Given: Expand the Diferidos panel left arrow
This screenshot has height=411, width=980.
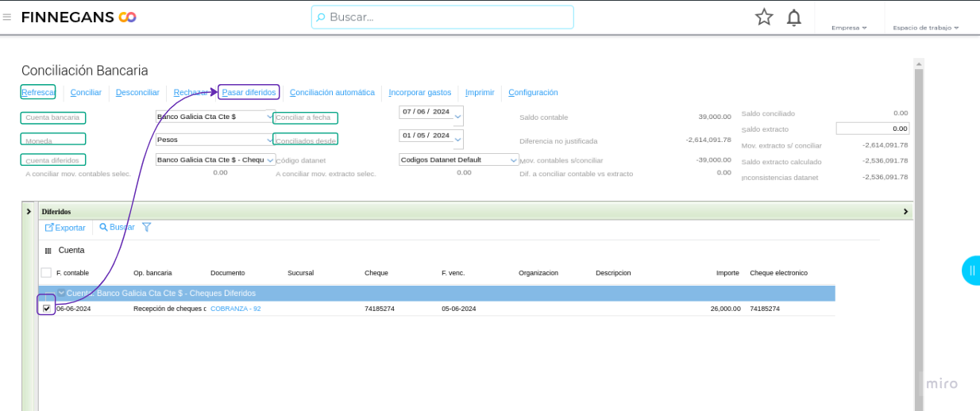Looking at the screenshot, I should coord(29,212).
